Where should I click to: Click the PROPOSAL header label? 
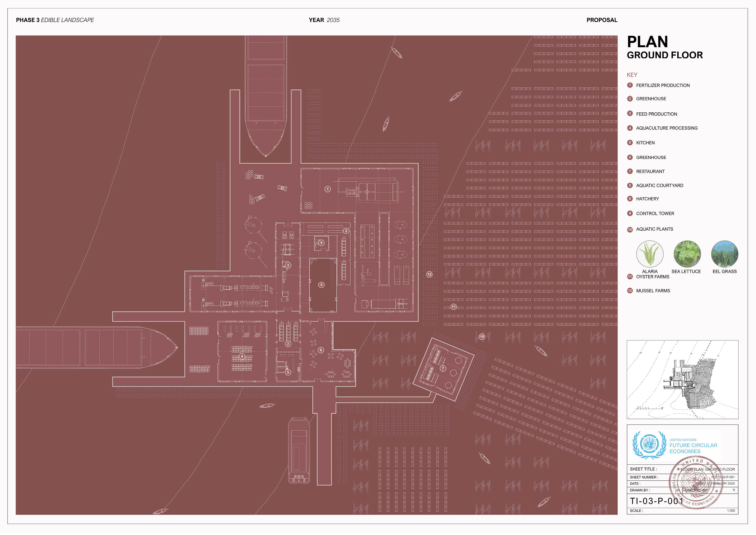point(602,20)
